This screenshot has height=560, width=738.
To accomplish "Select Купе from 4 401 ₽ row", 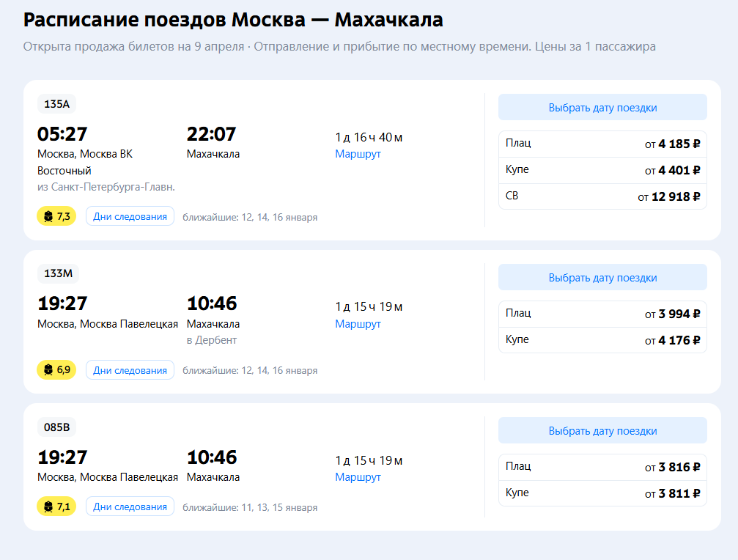I will pyautogui.click(x=602, y=170).
